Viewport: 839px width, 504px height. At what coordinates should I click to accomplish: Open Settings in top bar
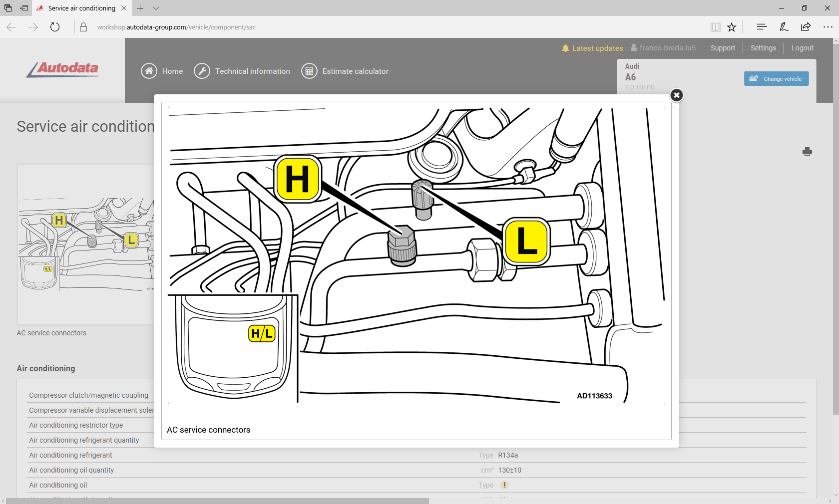pos(763,48)
